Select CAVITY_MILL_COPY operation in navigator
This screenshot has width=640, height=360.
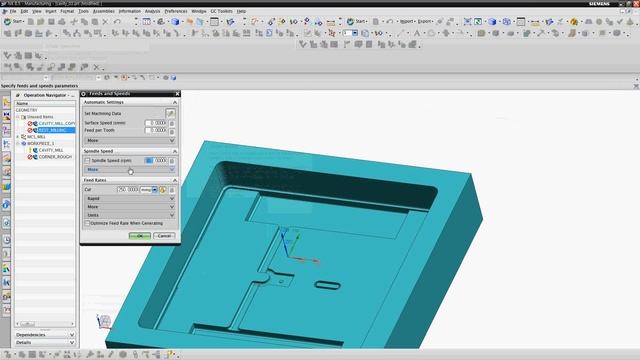pos(57,123)
